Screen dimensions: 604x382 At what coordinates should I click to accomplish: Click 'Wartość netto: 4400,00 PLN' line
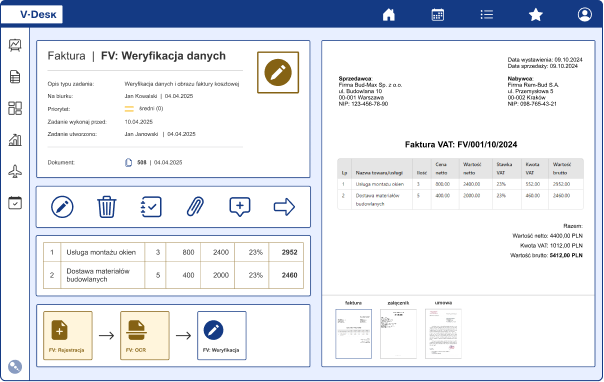547,236
